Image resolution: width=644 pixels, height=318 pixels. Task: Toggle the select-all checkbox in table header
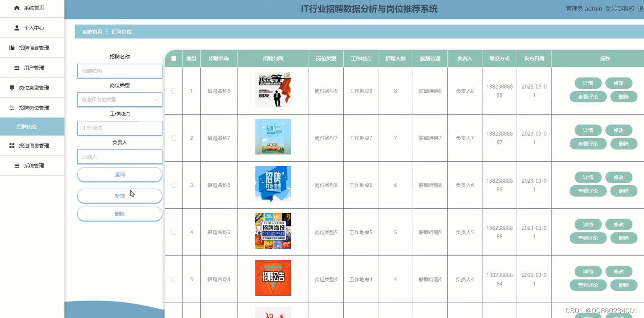point(174,59)
